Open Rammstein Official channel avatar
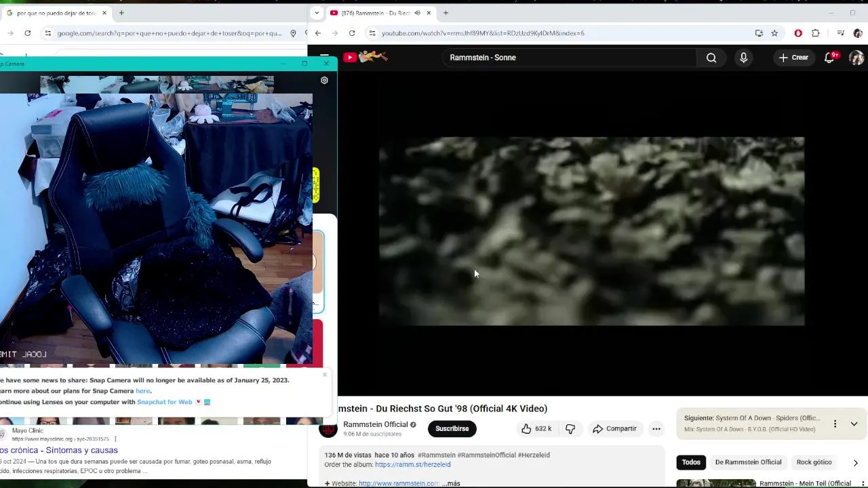The image size is (868, 488). click(x=328, y=429)
